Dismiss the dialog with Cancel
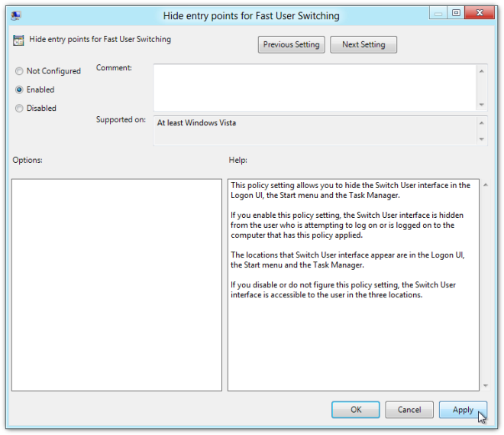504x435 pixels. point(409,410)
